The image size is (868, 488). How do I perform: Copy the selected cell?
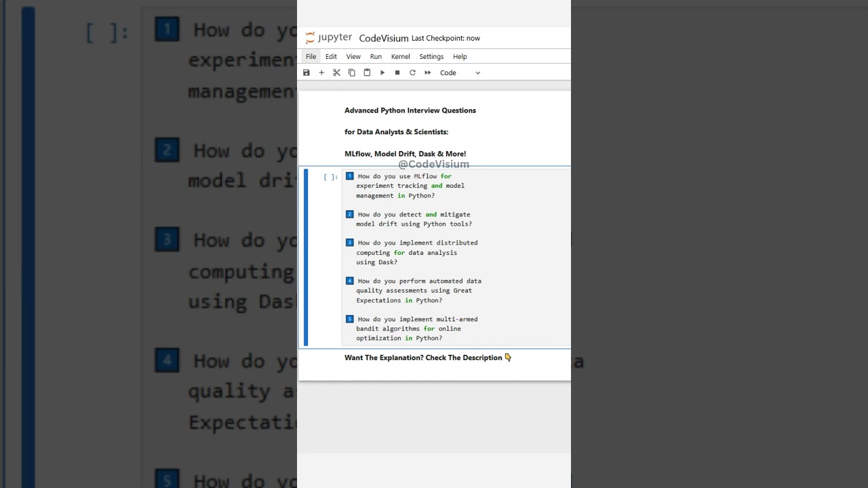(x=351, y=73)
